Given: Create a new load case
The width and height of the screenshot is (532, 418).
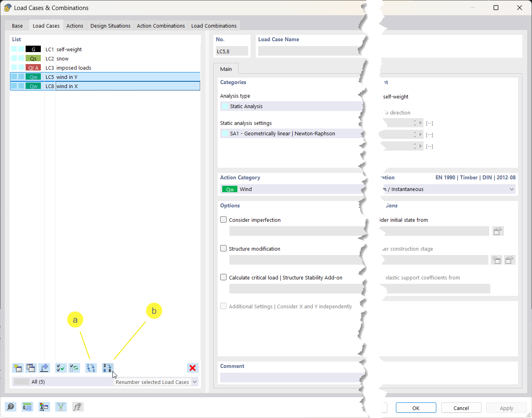Looking at the screenshot, I should point(17,368).
